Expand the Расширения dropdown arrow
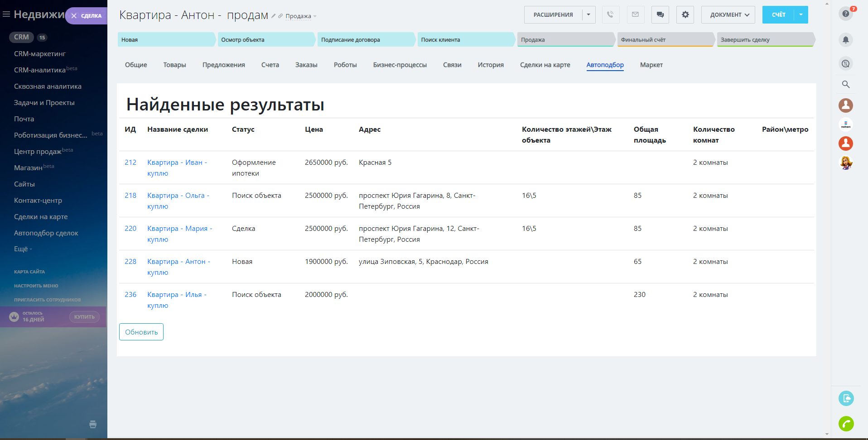This screenshot has width=868, height=440. click(588, 15)
